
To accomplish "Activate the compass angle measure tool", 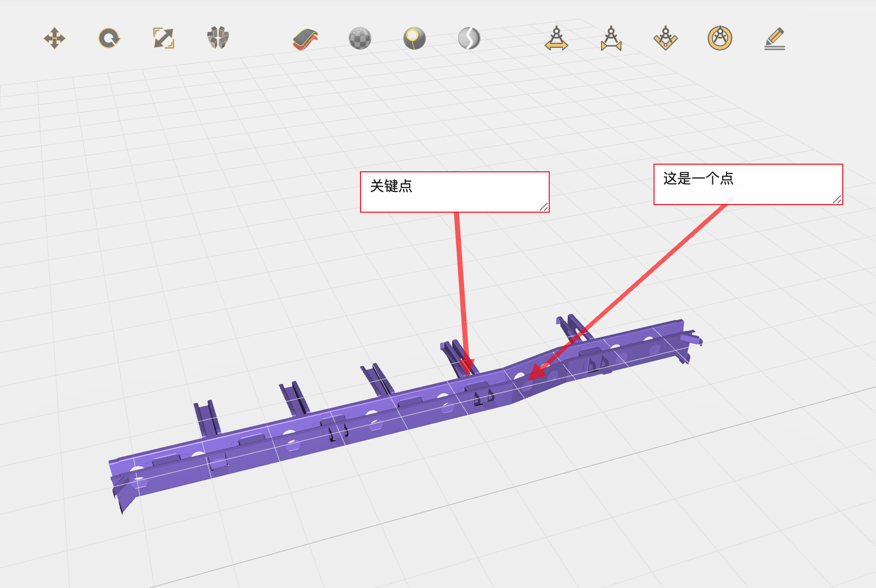I will click(x=665, y=39).
